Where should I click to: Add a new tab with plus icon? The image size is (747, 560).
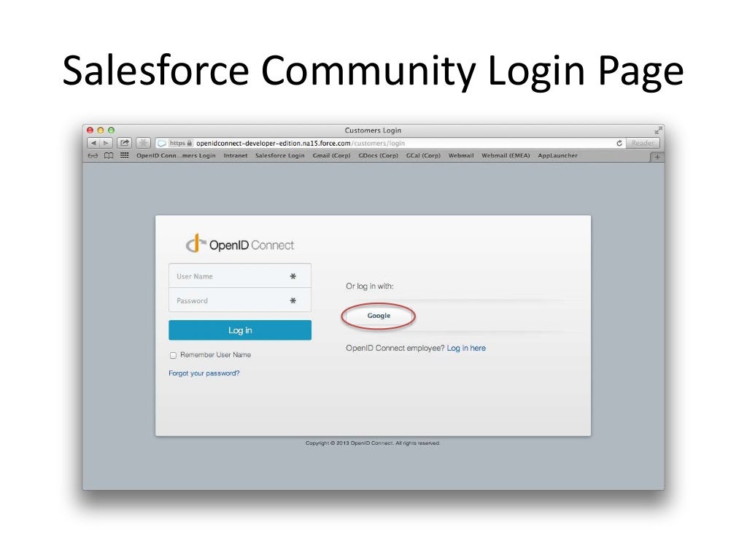(x=657, y=157)
